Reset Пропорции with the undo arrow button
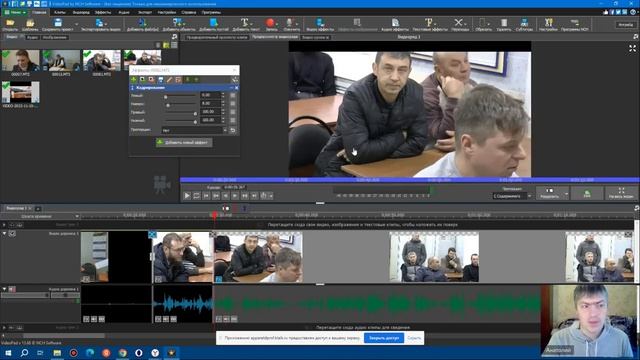 coord(233,130)
